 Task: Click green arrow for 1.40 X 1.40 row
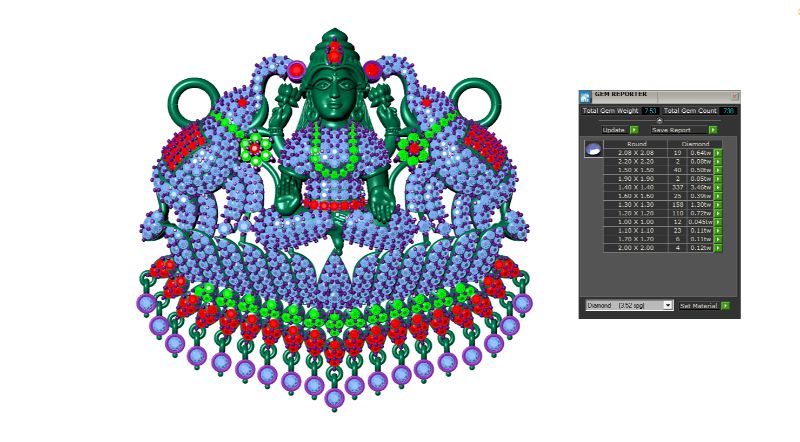coord(718,187)
